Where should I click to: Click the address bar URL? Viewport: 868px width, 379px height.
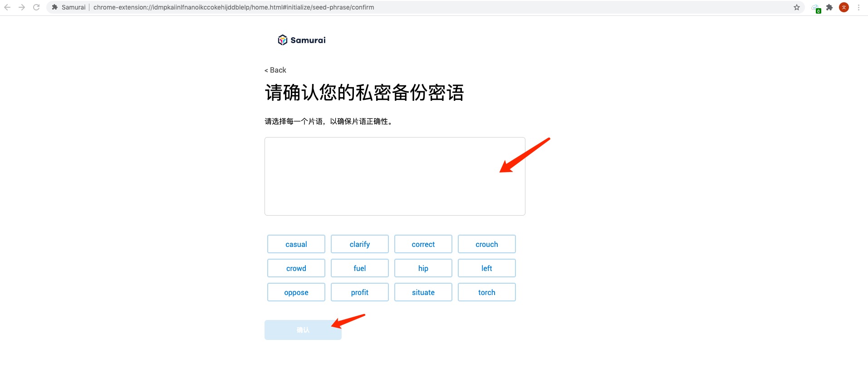coord(234,7)
